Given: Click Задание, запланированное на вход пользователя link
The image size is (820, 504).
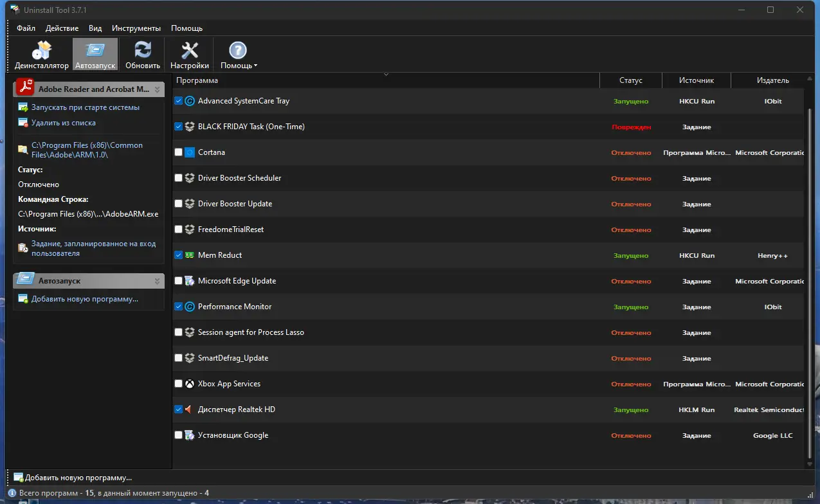Looking at the screenshot, I should click(x=93, y=249).
